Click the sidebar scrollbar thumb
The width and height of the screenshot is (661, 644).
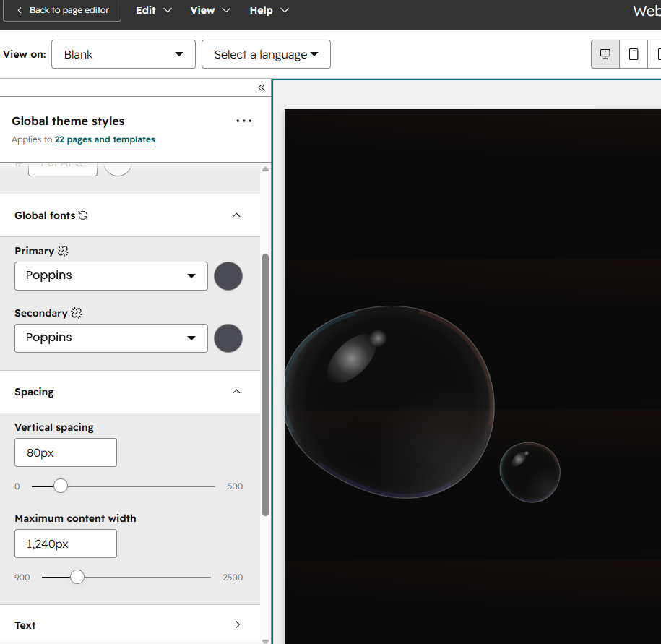pos(265,385)
